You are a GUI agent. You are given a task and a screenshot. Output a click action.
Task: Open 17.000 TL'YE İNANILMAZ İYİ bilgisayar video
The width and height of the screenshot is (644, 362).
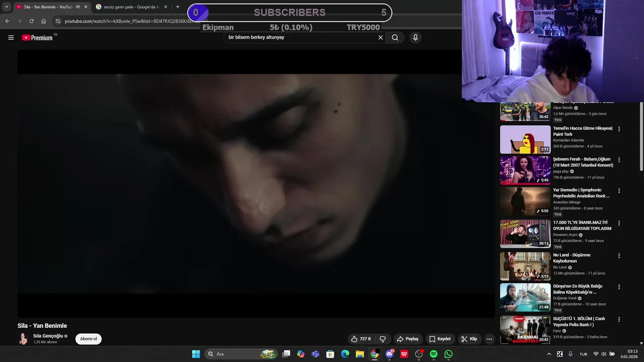point(525,234)
